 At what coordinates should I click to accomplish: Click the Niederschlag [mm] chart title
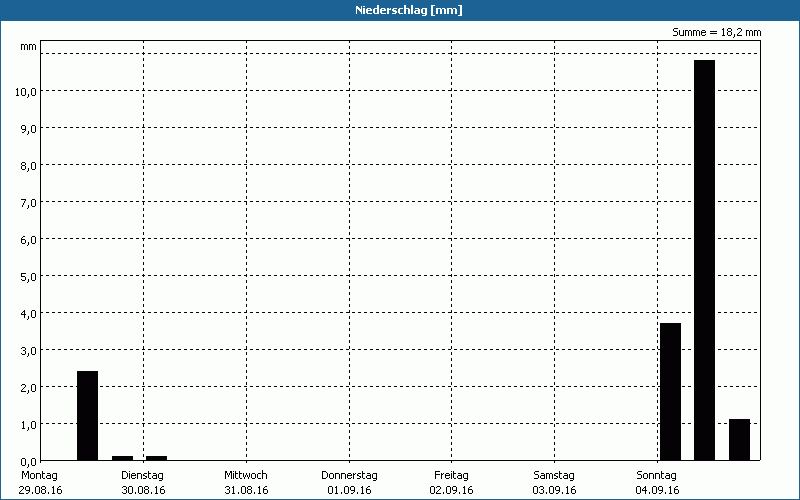[409, 10]
